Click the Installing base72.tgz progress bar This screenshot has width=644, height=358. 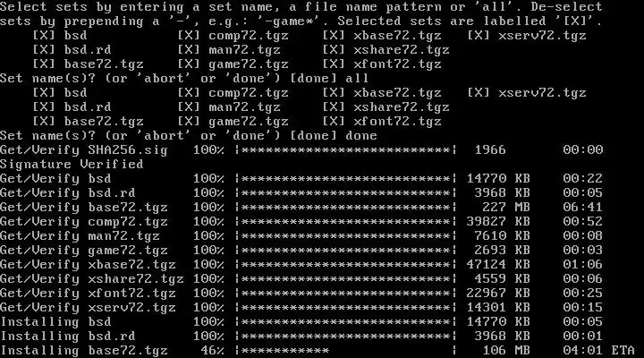[x=345, y=351]
